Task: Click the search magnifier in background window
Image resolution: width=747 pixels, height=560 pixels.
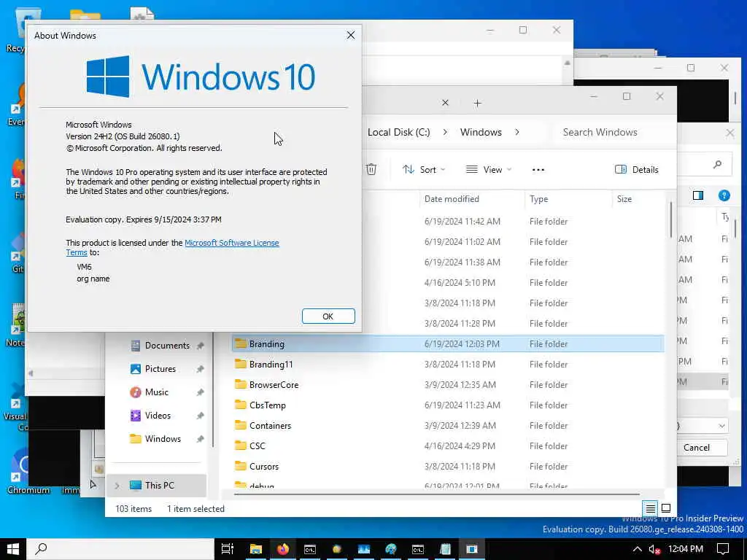Action: 717,165
